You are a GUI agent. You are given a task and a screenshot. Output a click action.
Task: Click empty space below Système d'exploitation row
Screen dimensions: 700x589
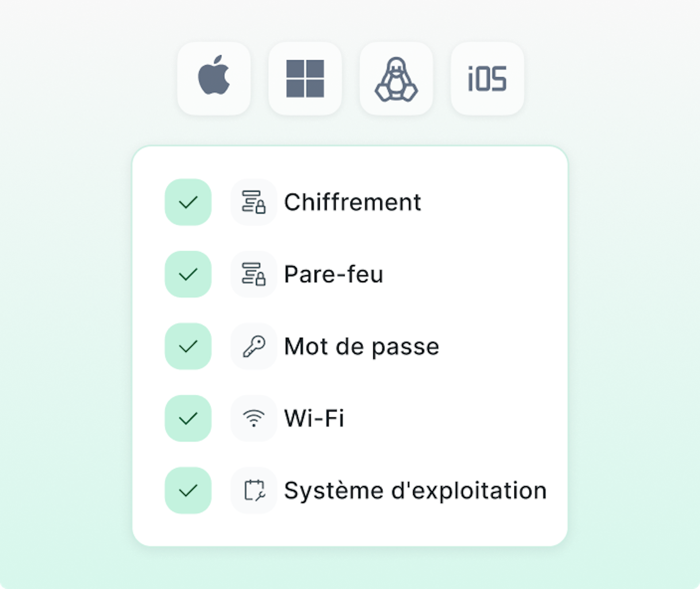[x=350, y=529]
